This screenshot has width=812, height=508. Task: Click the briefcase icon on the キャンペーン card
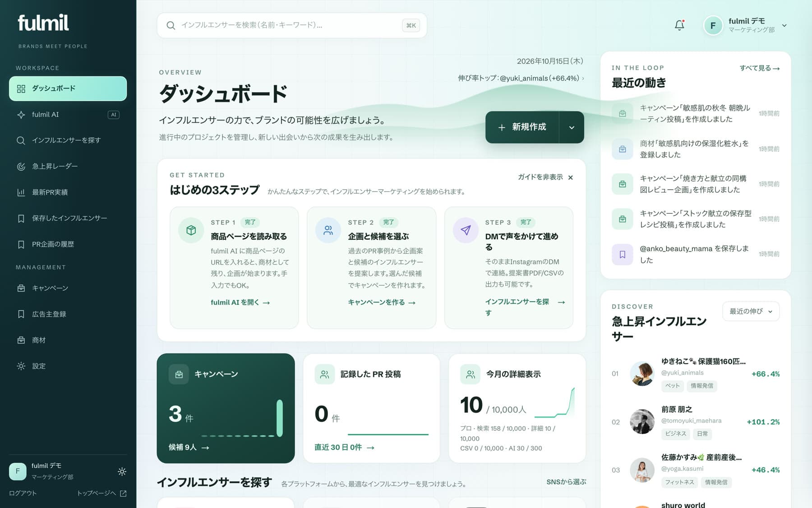click(x=179, y=374)
